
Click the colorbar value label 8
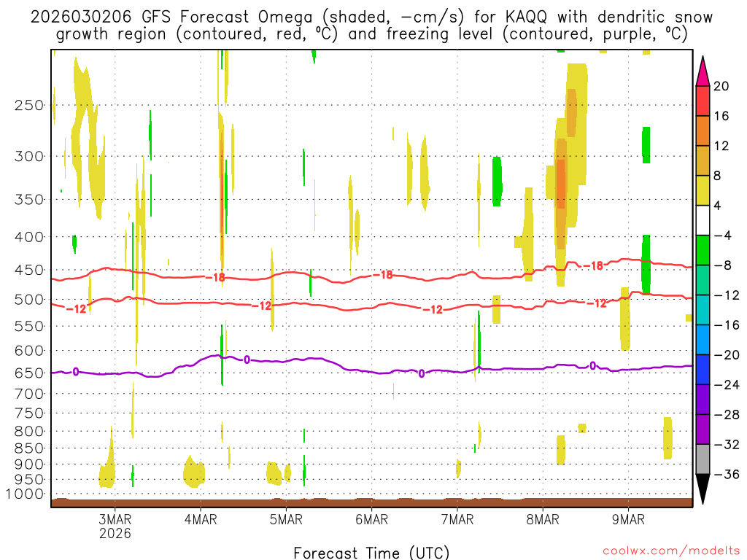pyautogui.click(x=717, y=176)
